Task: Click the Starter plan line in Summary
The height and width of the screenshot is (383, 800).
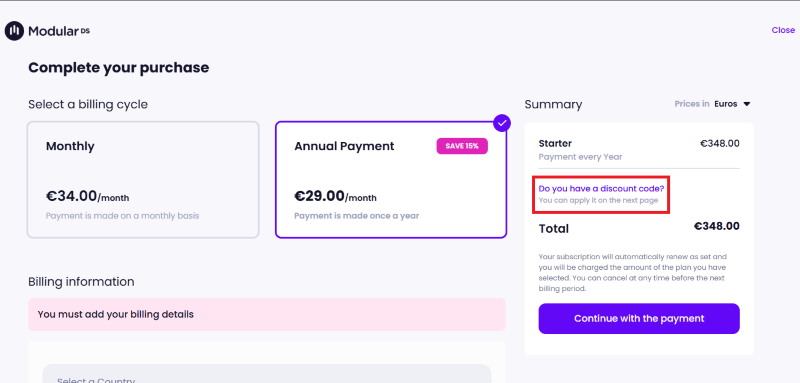Action: click(x=639, y=144)
